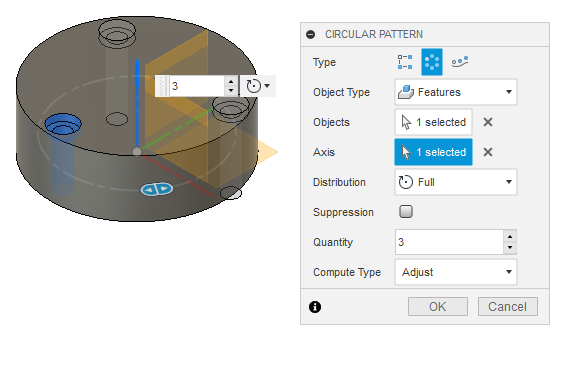Select the Circular Pattern type icon
The height and width of the screenshot is (366, 563).
click(432, 62)
